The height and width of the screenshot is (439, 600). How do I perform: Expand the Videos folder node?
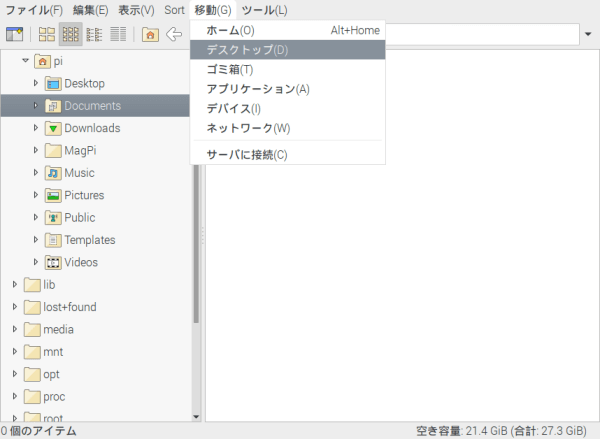point(36,262)
